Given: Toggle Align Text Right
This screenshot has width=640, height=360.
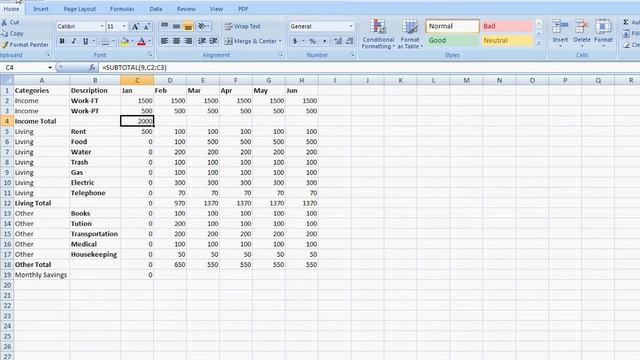Looking at the screenshot, I should point(188,41).
